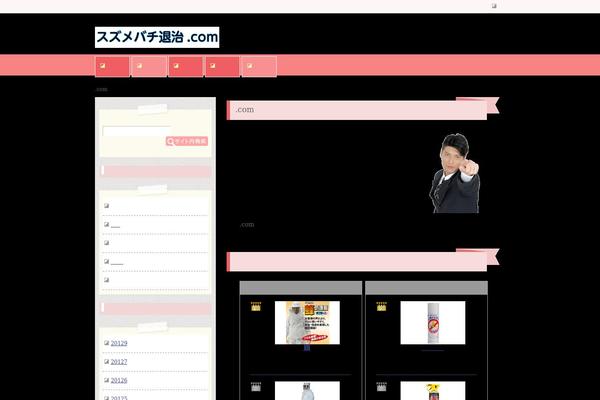This screenshot has height=400, width=600.
Task: Click the small blue link under bee suit image
Action: pyautogui.click(x=307, y=348)
